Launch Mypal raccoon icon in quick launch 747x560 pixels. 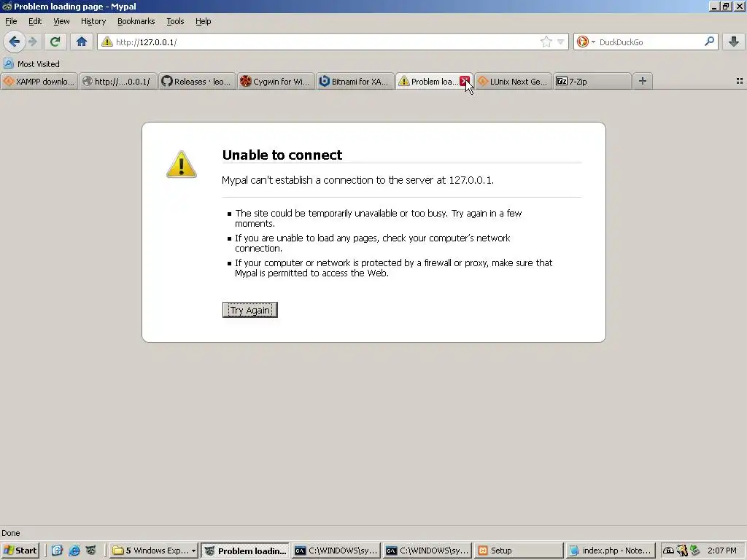(x=91, y=551)
